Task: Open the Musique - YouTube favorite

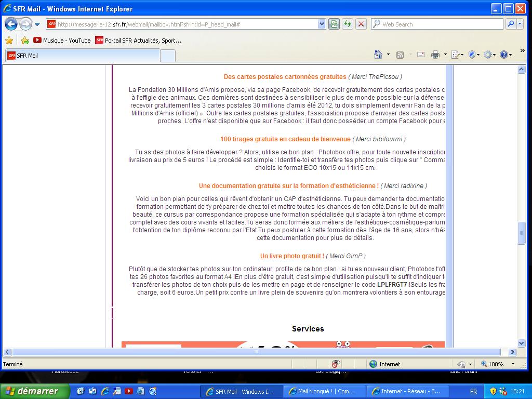Action: 62,41
